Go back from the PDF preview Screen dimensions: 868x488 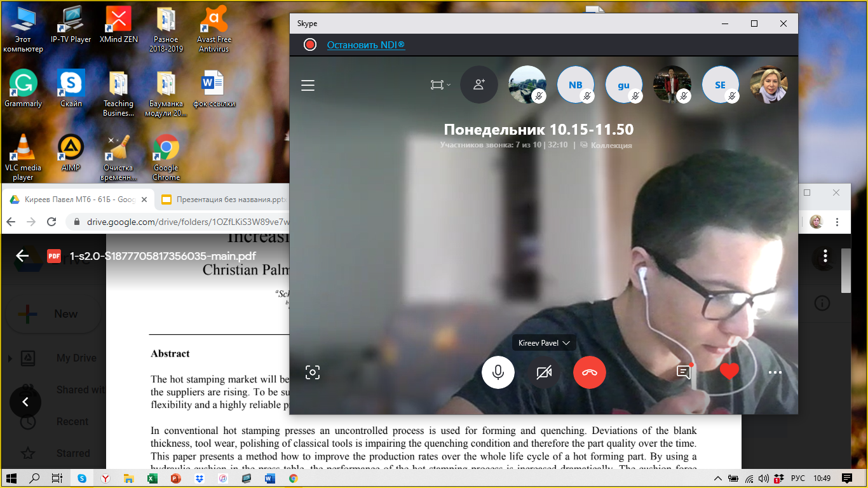(x=23, y=256)
